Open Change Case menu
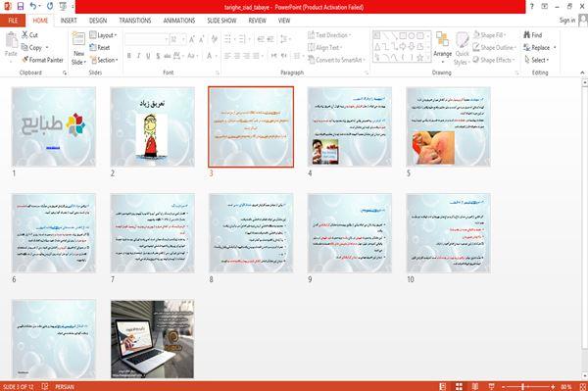 (x=192, y=56)
